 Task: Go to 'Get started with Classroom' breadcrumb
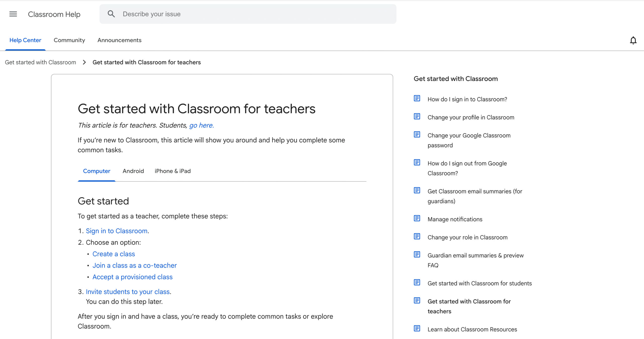coord(41,62)
